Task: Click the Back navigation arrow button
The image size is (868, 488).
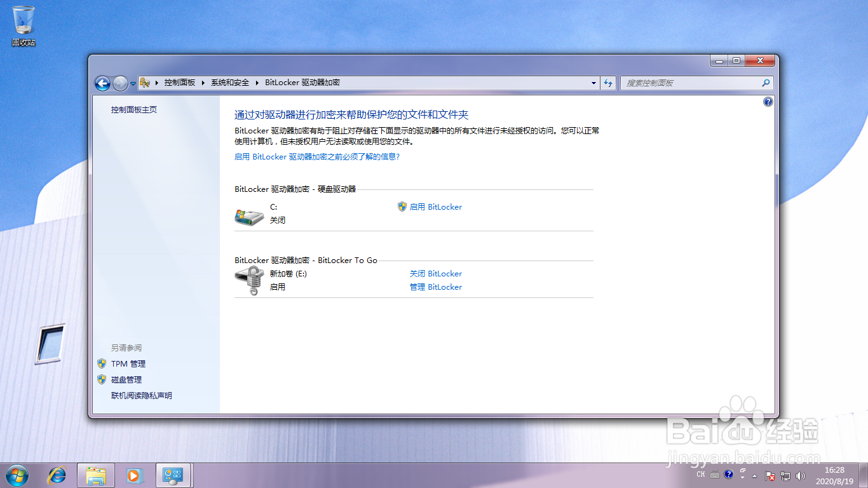Action: (x=102, y=83)
